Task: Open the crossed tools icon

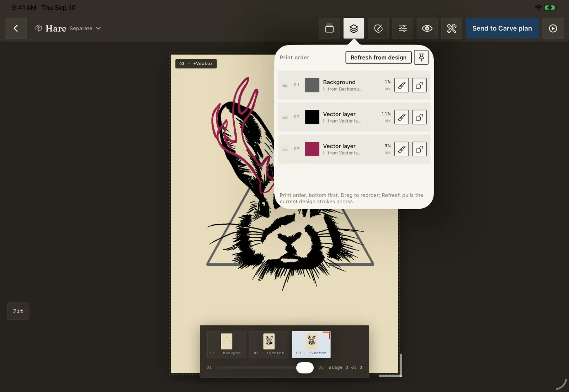Action: click(x=452, y=28)
